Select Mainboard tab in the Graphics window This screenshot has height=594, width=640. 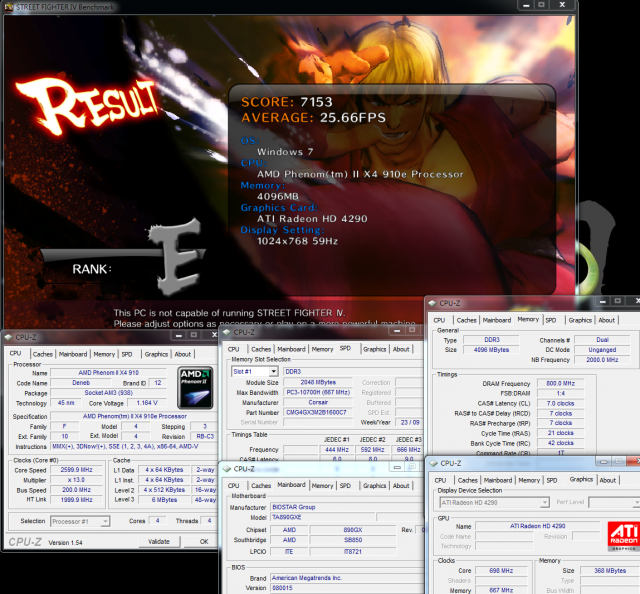[498, 480]
